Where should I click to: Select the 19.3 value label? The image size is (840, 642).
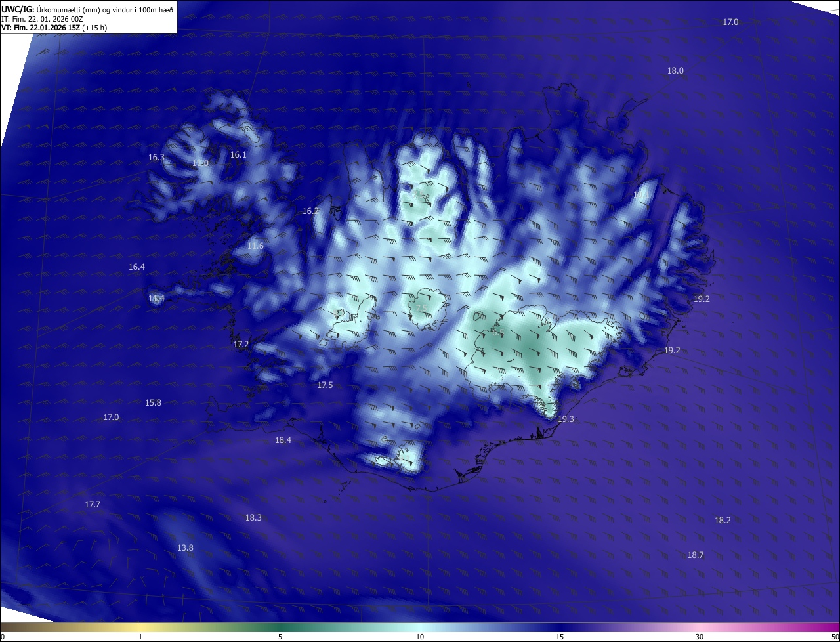[x=566, y=419]
